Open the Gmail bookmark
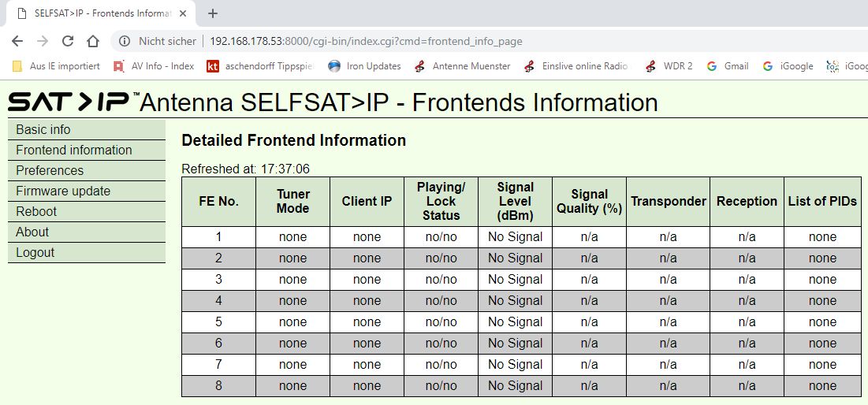 pyautogui.click(x=728, y=66)
